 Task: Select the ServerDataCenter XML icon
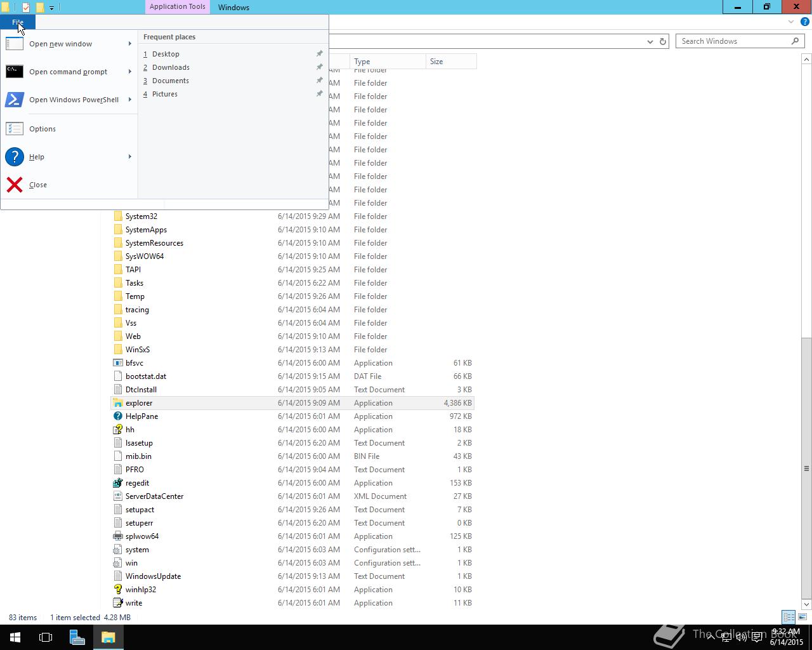[x=118, y=496]
